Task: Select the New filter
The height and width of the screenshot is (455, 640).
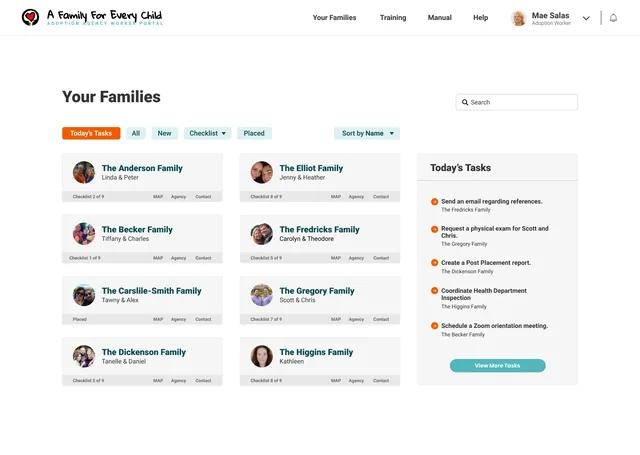Action: pos(164,133)
